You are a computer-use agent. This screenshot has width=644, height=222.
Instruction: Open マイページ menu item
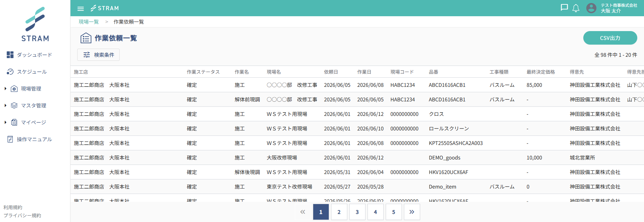tap(33, 122)
